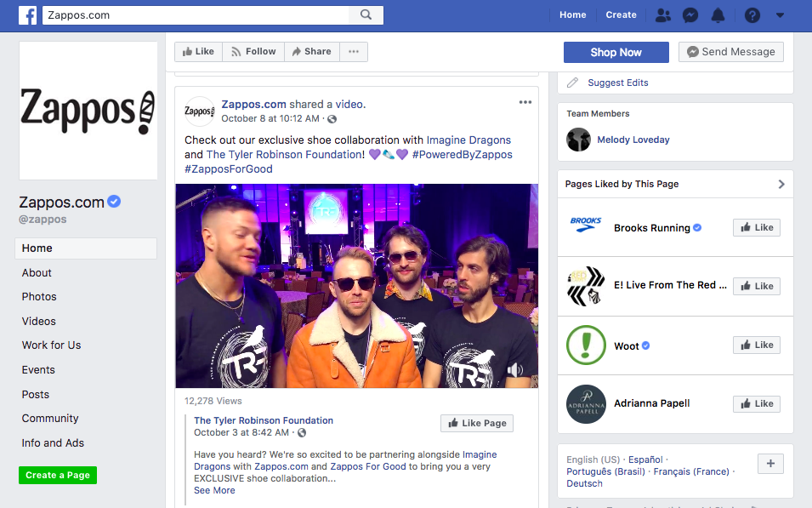Like the Brooks Running page
This screenshot has height=508, width=812.
757,227
